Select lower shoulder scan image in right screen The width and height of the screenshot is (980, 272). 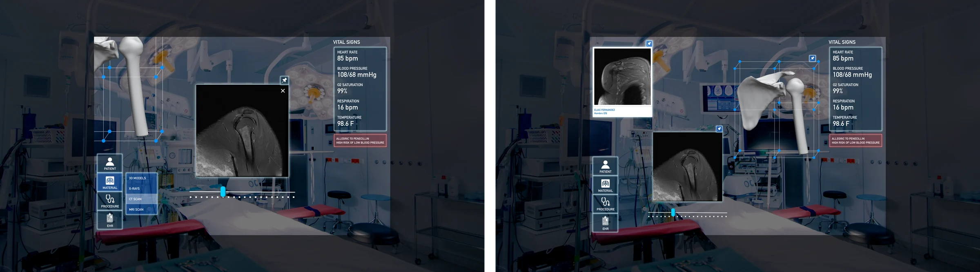pos(688,166)
